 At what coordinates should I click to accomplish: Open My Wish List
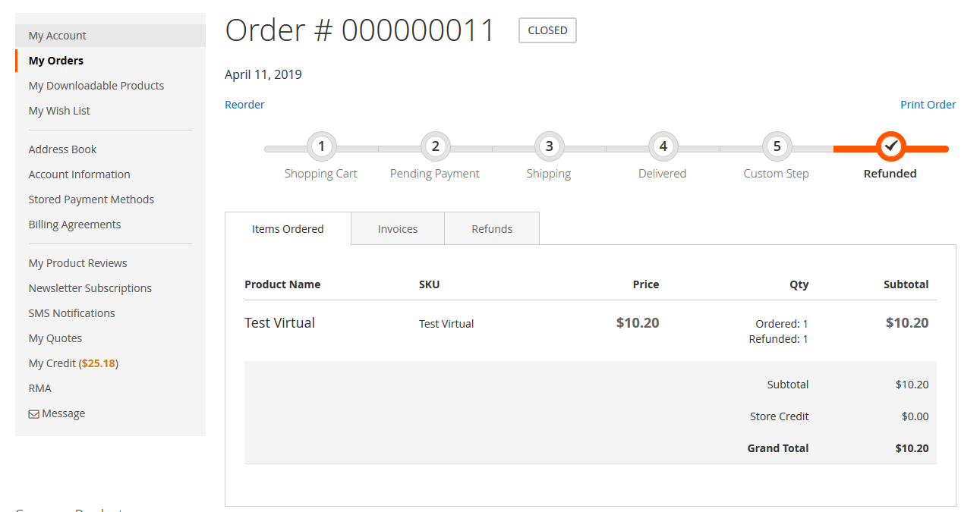pyautogui.click(x=58, y=110)
